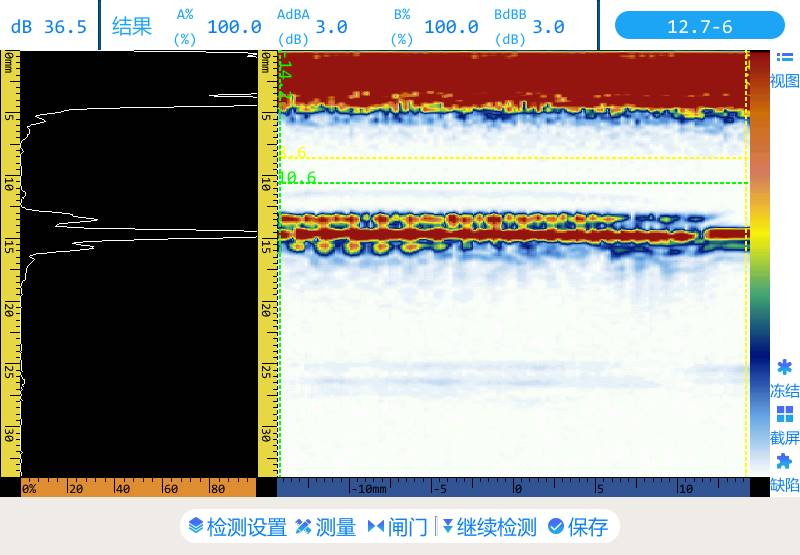
Task: Click the 冻结 (Freeze) snowflake icon
Action: [785, 368]
